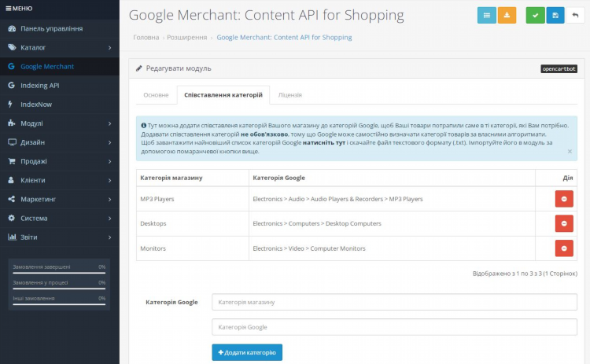Click the chart icon beside Звіти
The image size is (590, 364).
12,237
